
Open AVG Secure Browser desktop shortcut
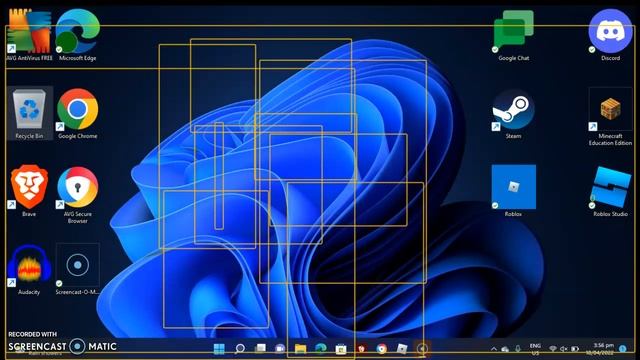(x=78, y=195)
